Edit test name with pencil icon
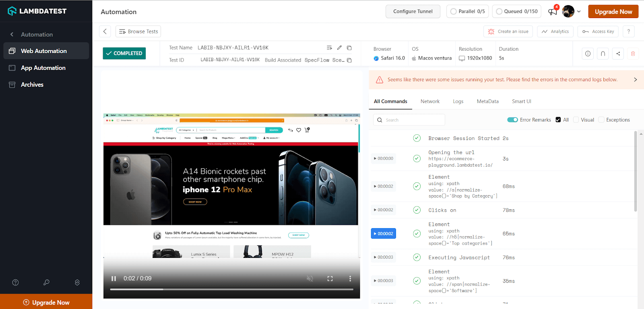The height and width of the screenshot is (309, 644). coord(339,47)
